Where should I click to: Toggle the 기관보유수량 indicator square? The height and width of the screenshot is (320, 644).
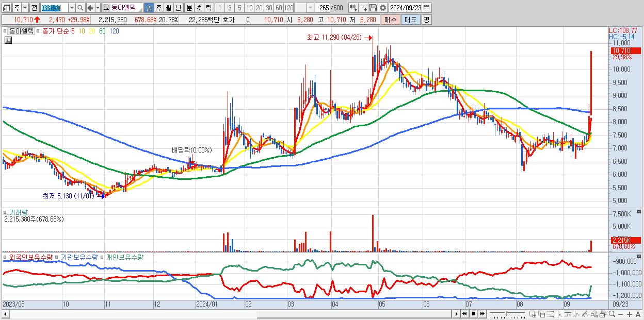(x=58, y=257)
